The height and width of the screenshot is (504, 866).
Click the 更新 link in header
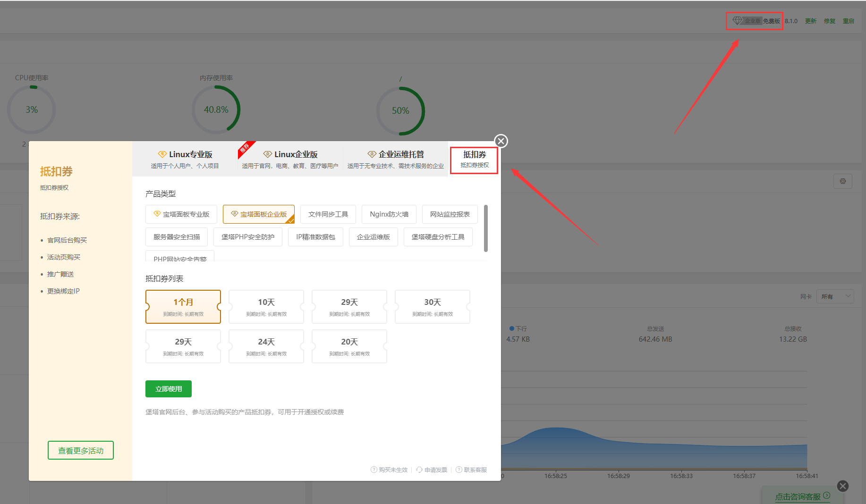pyautogui.click(x=811, y=21)
